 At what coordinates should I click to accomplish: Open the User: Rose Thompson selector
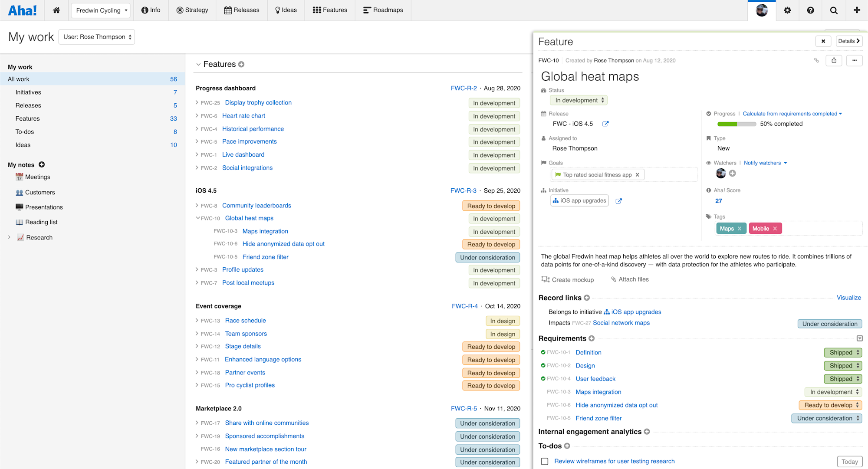pyautogui.click(x=97, y=37)
